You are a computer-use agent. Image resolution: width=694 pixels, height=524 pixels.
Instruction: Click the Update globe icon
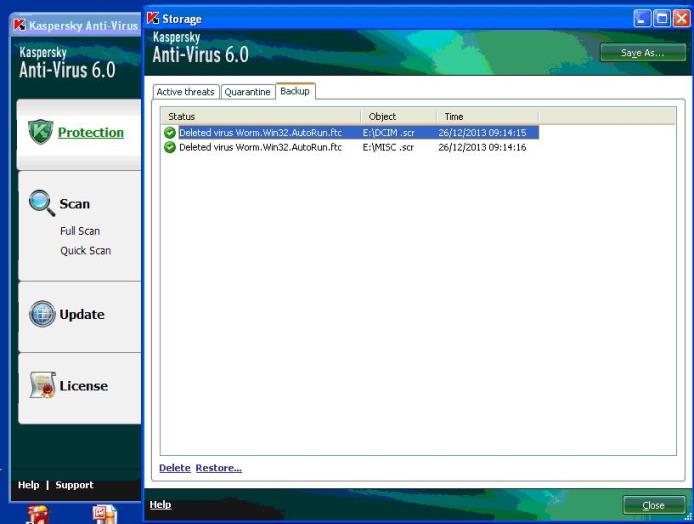(42, 314)
